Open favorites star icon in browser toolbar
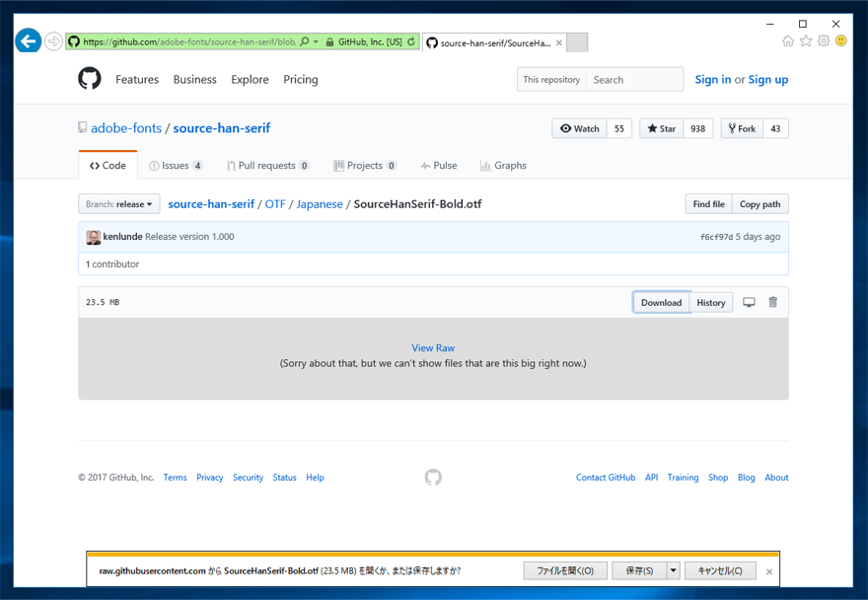This screenshot has width=868, height=600. pos(806,41)
